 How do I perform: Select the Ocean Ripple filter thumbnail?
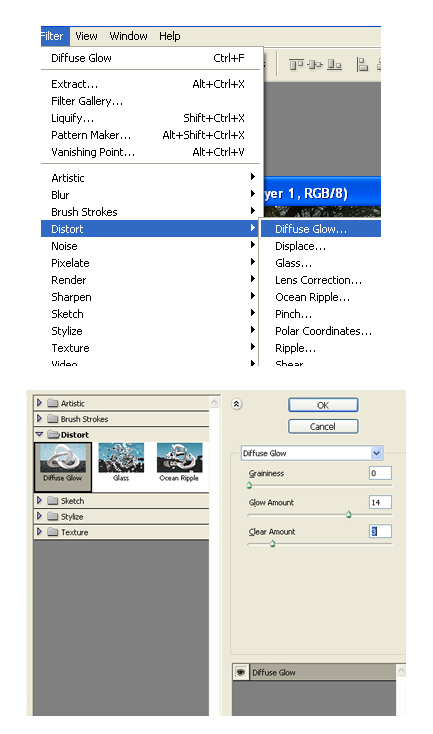[x=179, y=462]
